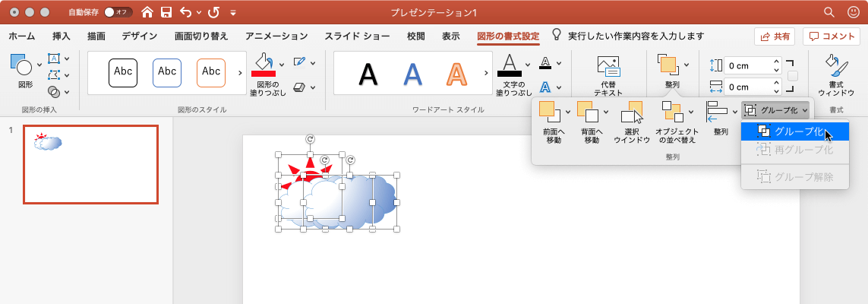Open the text outline dropdown arrow
This screenshot has width=868, height=304.
pyautogui.click(x=559, y=63)
